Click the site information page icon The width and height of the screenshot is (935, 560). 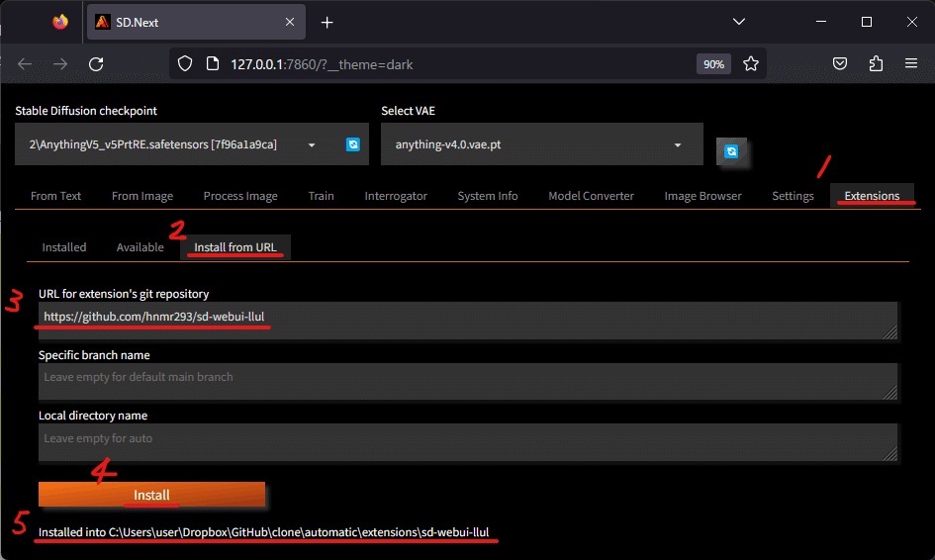click(213, 63)
